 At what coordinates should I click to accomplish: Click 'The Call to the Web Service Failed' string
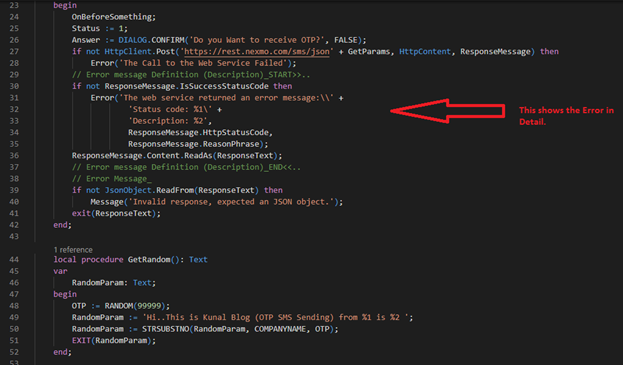click(x=203, y=63)
